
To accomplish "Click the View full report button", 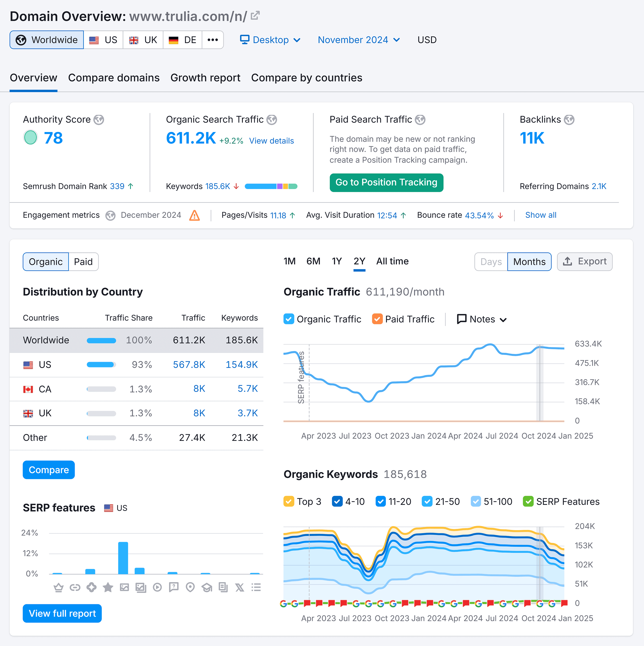I will click(x=62, y=613).
